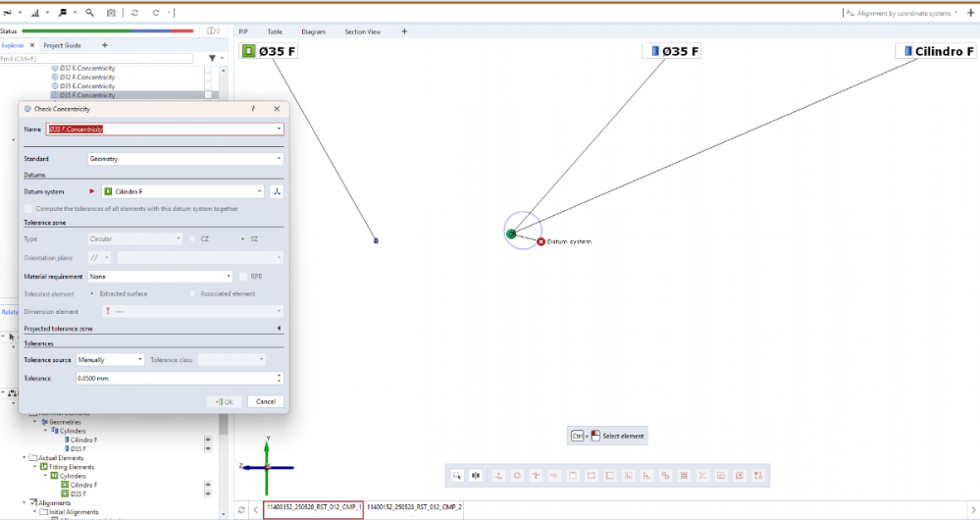
Task: Open the Material requirement dropdown
Action: pyautogui.click(x=159, y=277)
